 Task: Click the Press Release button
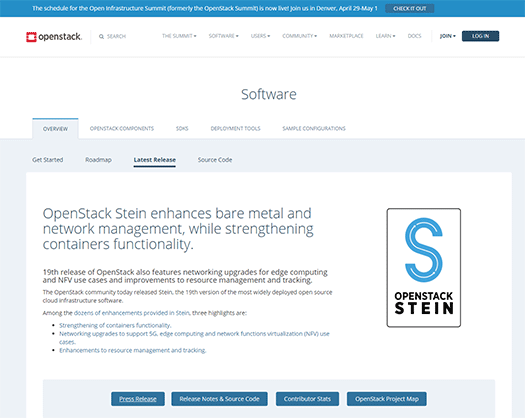coord(138,399)
